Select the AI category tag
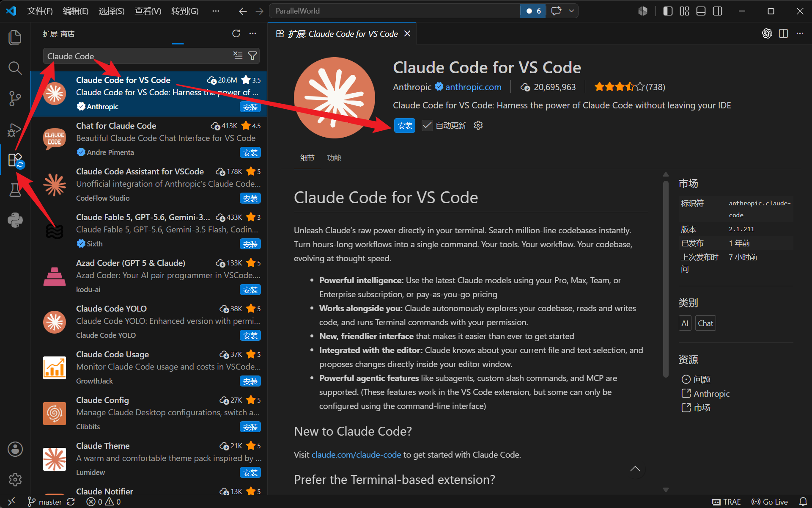The width and height of the screenshot is (812, 508). (685, 323)
